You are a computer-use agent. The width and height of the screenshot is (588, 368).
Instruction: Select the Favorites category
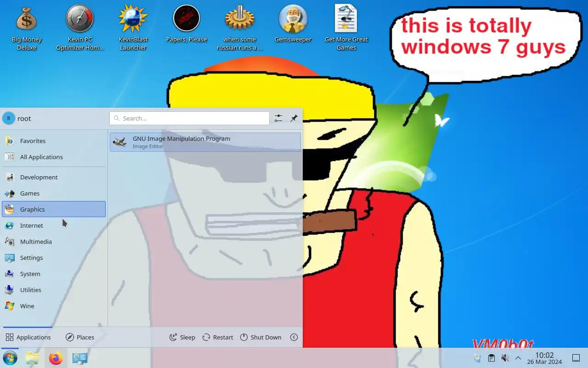[x=54, y=141]
